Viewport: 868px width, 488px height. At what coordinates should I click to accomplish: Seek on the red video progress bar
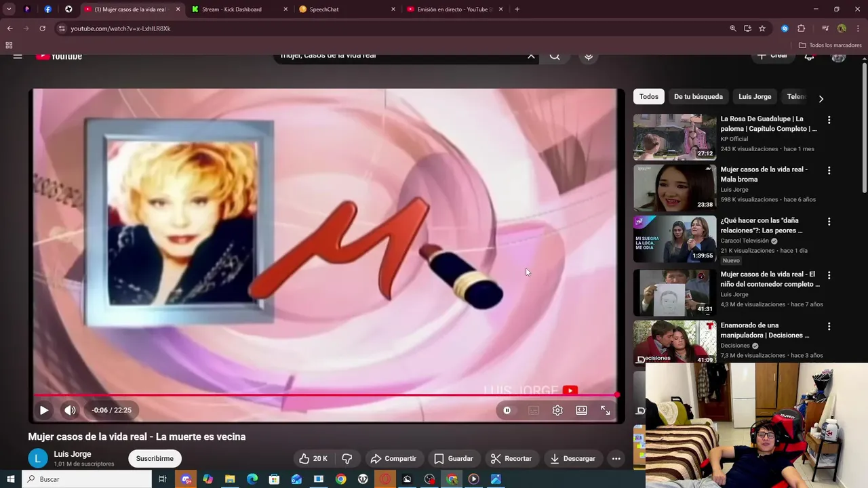325,395
